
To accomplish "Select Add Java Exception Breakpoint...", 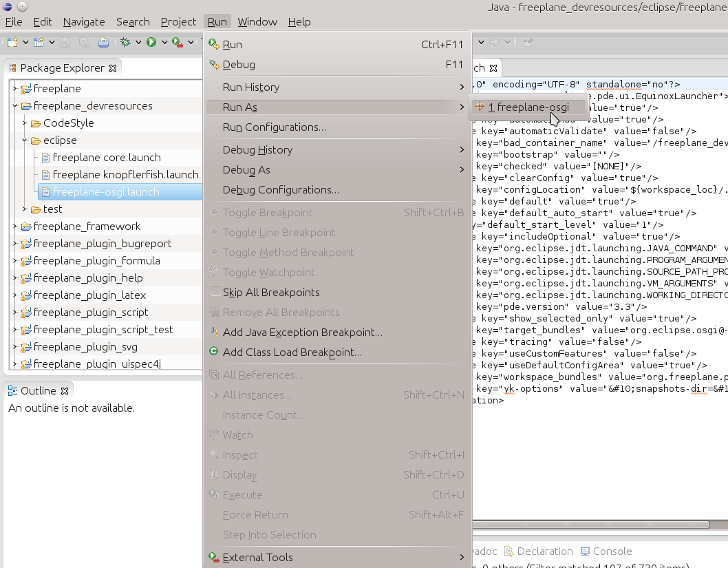I will coord(302,333).
